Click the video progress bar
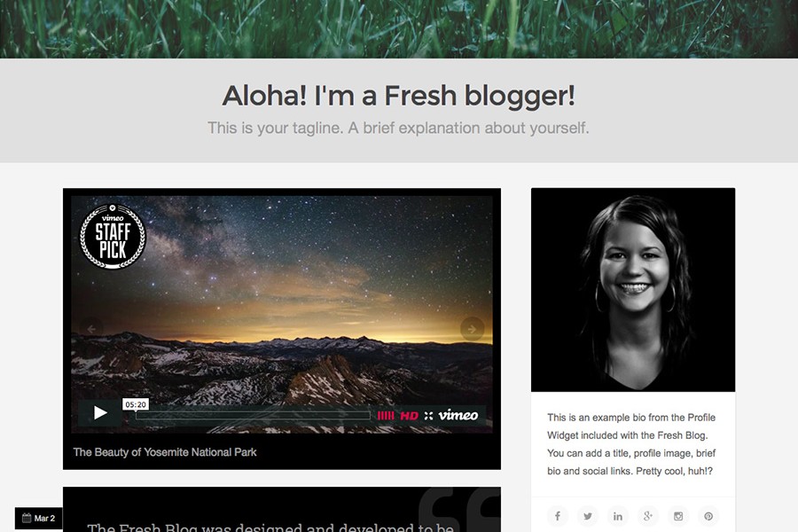Screen dimensions: 798x532 253,416
